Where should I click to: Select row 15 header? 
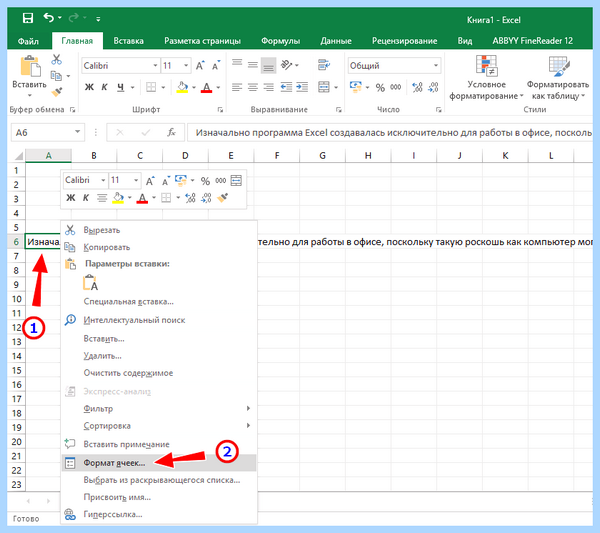point(16,370)
